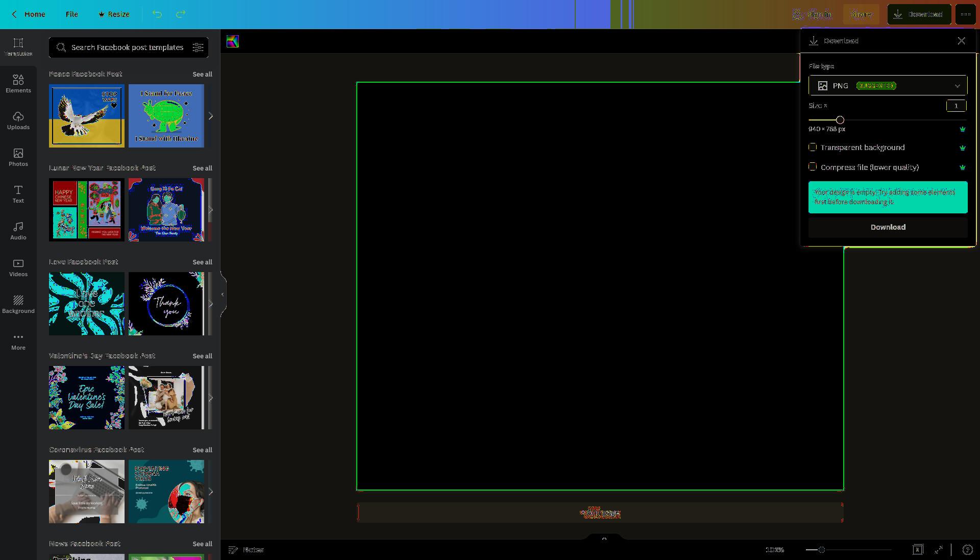This screenshot has width=980, height=560.
Task: Collapse the templates side panel
Action: (223, 295)
